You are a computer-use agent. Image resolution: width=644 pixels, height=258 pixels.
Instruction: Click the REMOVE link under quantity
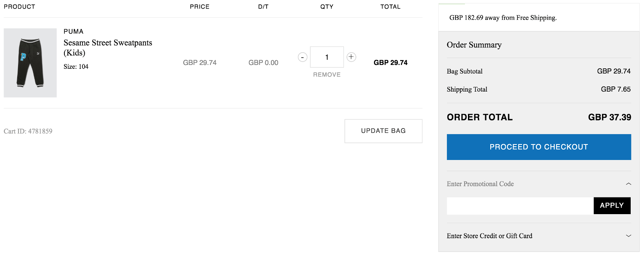327,74
